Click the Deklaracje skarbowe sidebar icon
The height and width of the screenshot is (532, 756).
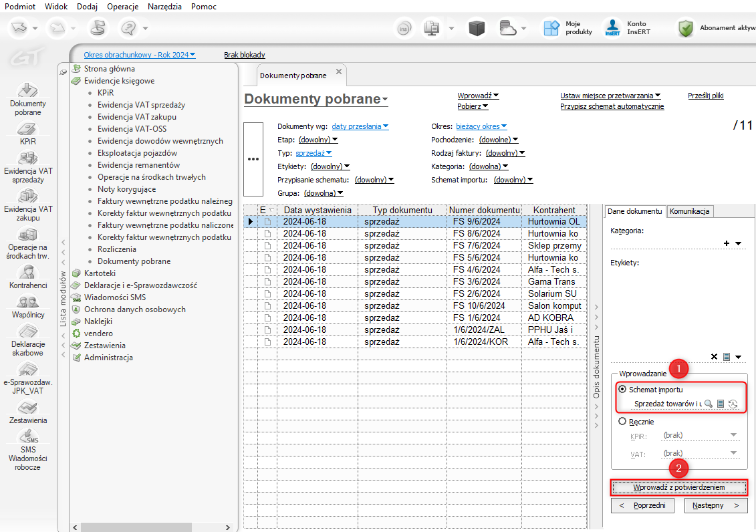(x=28, y=331)
